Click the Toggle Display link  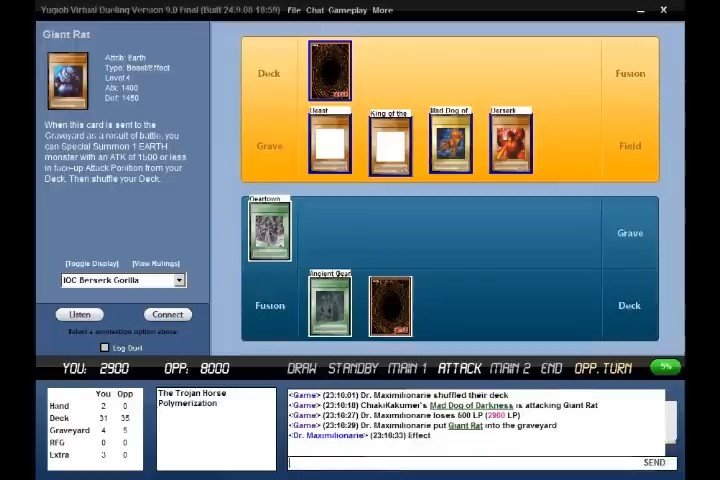(92, 264)
